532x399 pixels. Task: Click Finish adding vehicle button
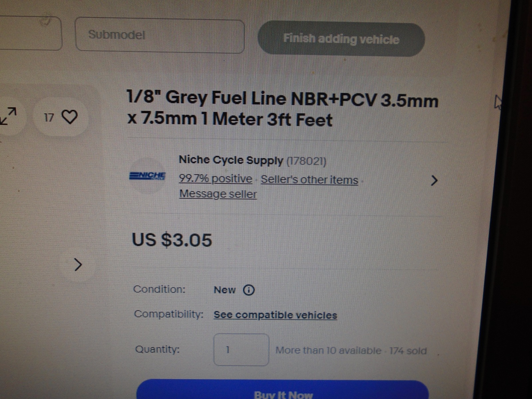[341, 39]
